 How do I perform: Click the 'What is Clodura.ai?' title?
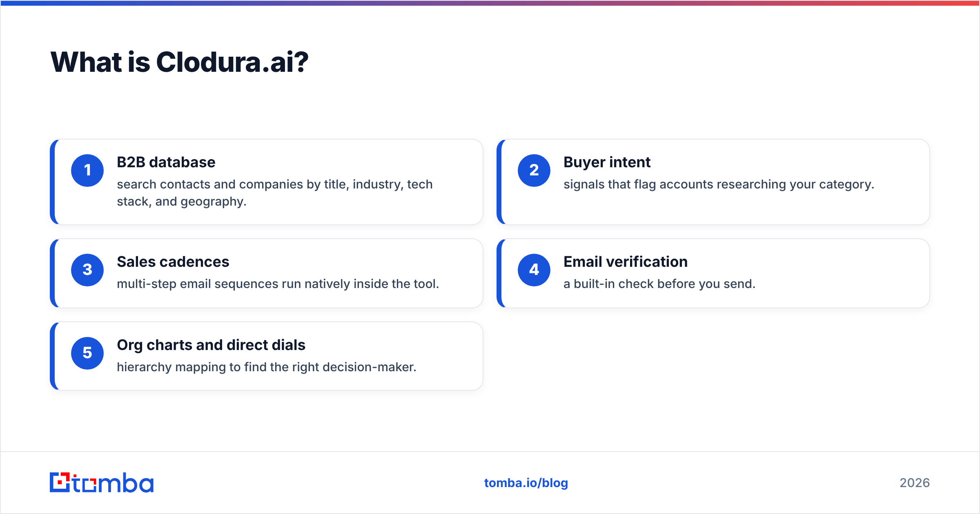[x=179, y=62]
